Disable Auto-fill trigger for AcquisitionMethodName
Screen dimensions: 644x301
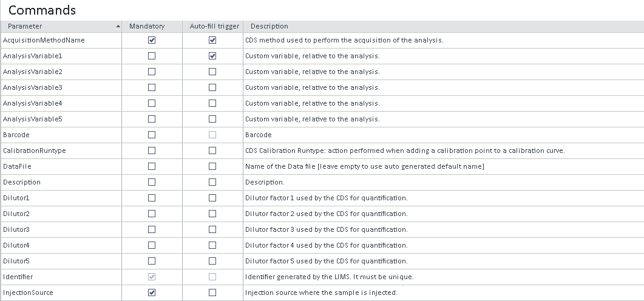(x=212, y=40)
